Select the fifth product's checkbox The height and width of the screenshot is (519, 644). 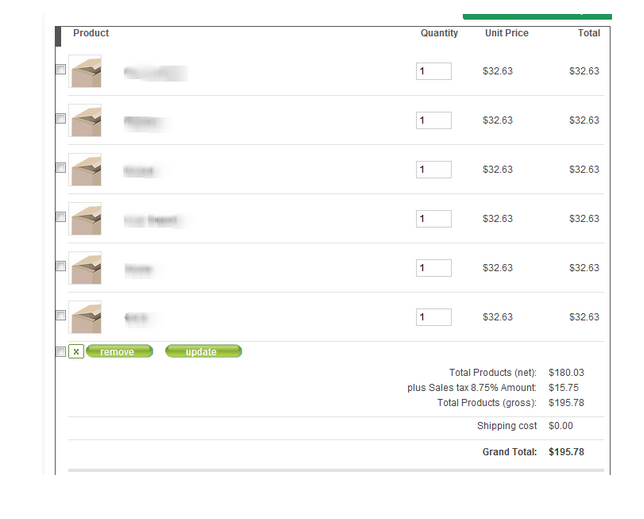click(x=61, y=267)
